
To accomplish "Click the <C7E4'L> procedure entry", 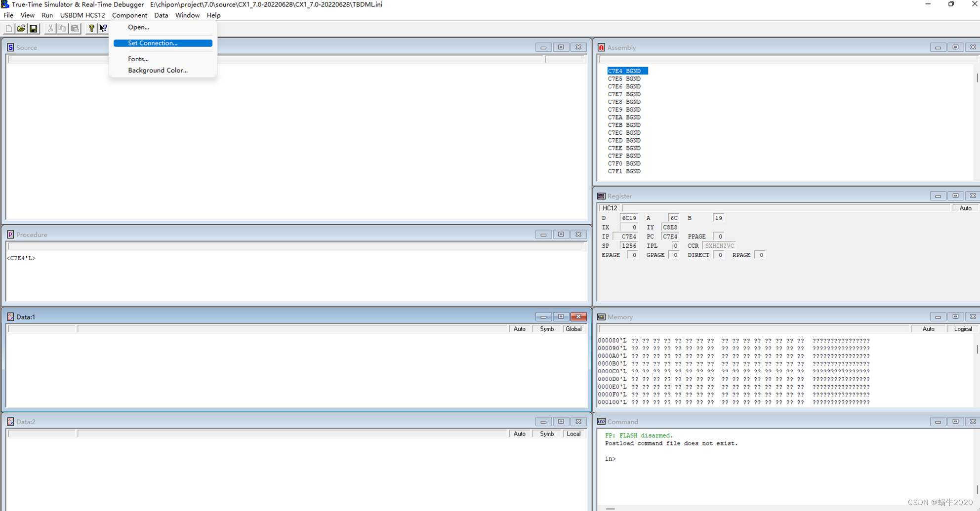I will (x=21, y=258).
